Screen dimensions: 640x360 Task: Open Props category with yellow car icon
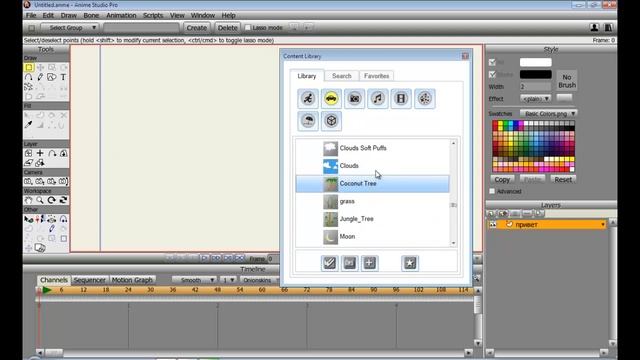click(331, 98)
